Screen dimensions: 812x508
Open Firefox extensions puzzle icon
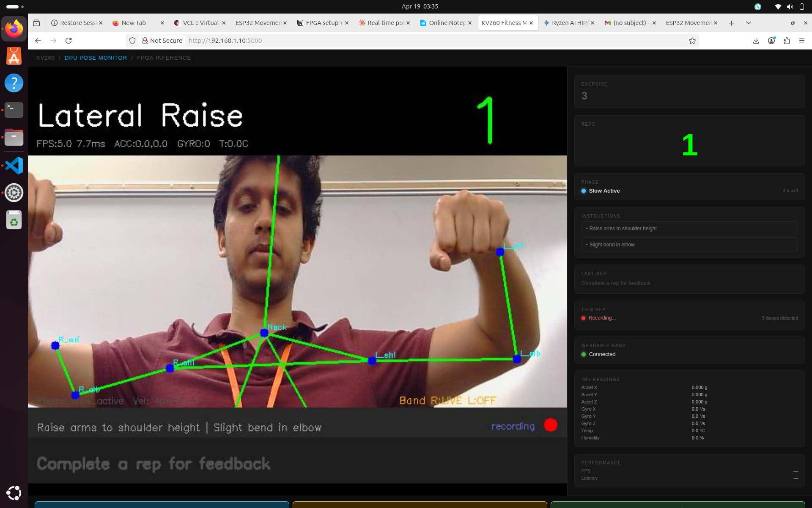coord(787,41)
